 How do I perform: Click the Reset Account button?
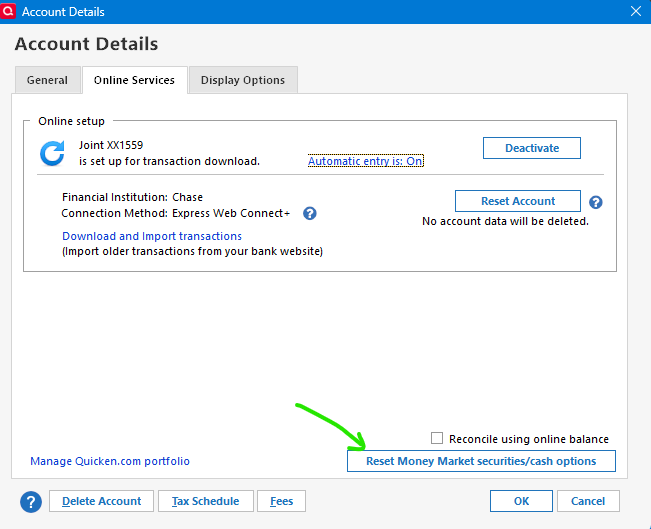click(518, 201)
